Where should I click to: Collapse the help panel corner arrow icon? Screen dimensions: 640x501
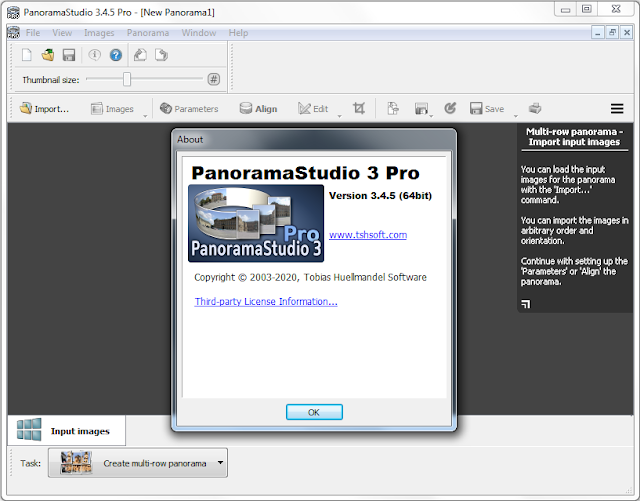(x=526, y=304)
